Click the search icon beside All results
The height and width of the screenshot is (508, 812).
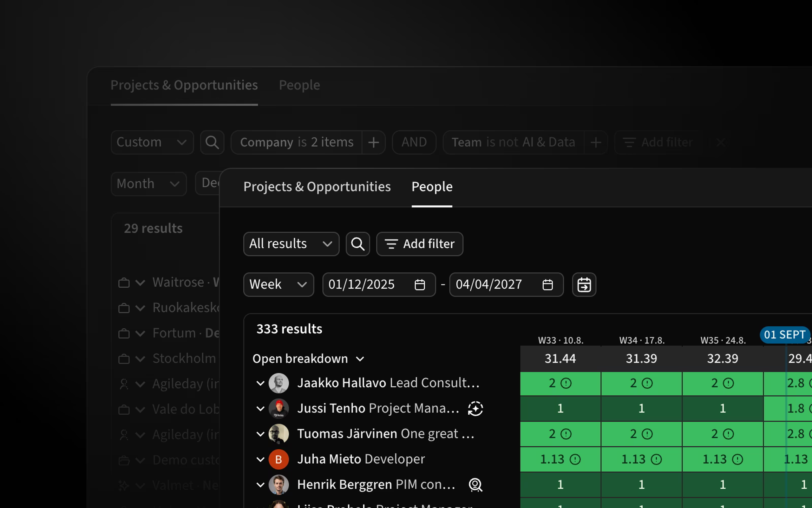click(358, 244)
